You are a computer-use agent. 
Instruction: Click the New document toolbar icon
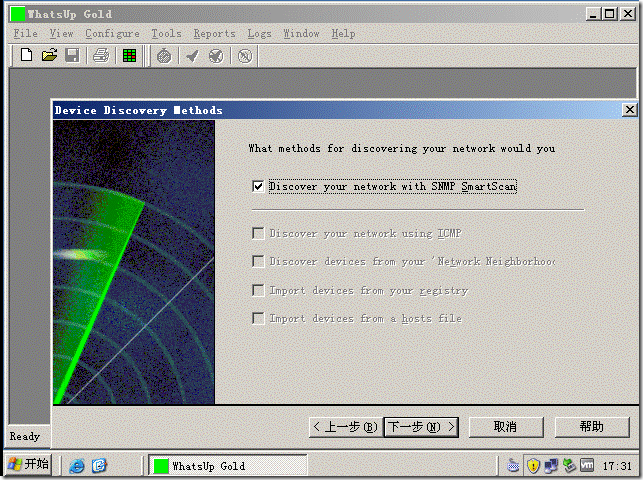pyautogui.click(x=26, y=55)
